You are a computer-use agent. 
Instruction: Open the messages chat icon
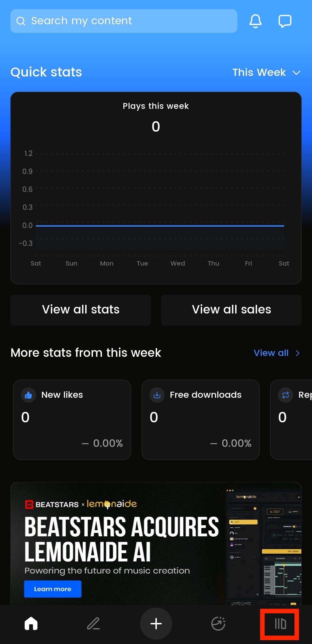pos(285,21)
